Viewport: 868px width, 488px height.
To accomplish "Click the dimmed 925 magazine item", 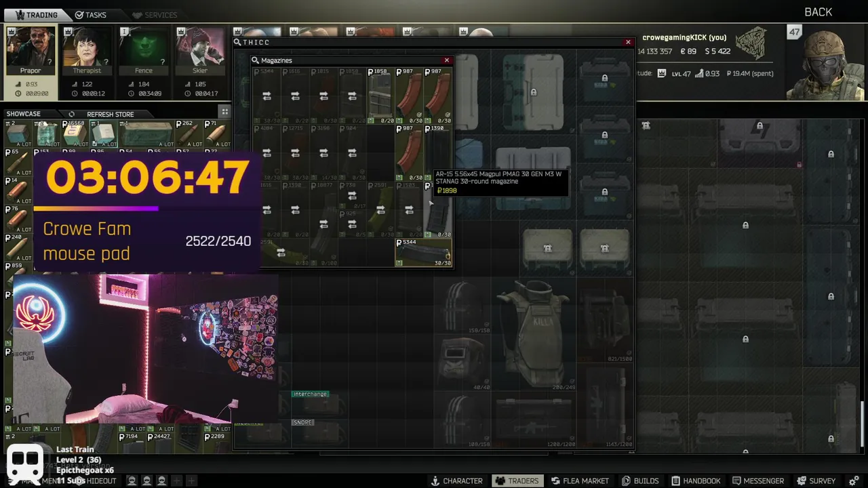I will click(352, 224).
